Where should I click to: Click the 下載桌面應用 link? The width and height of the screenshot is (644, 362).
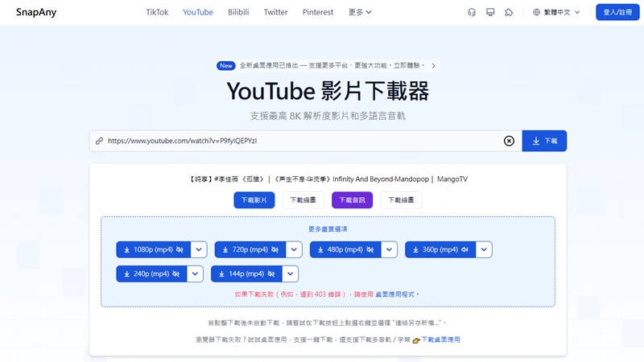pyautogui.click(x=440, y=339)
